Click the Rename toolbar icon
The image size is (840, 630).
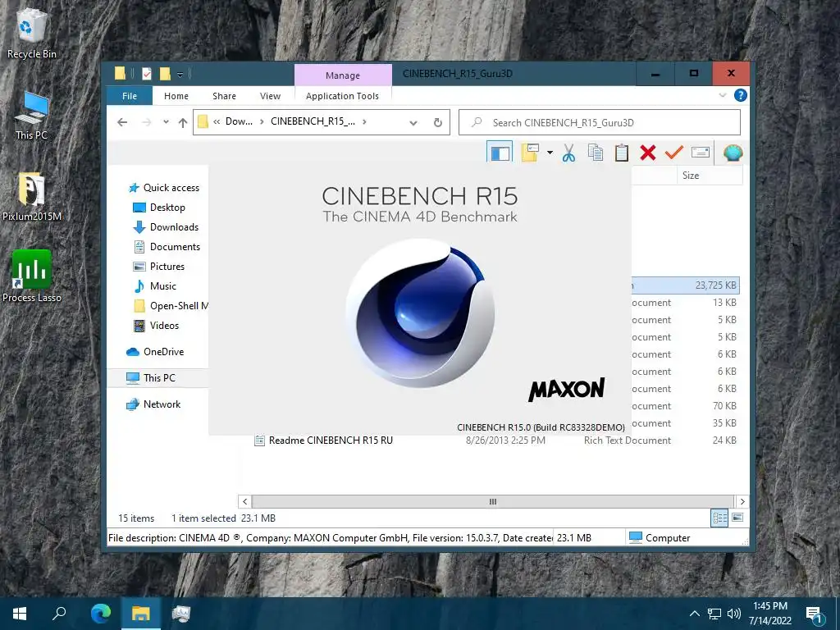coord(701,153)
